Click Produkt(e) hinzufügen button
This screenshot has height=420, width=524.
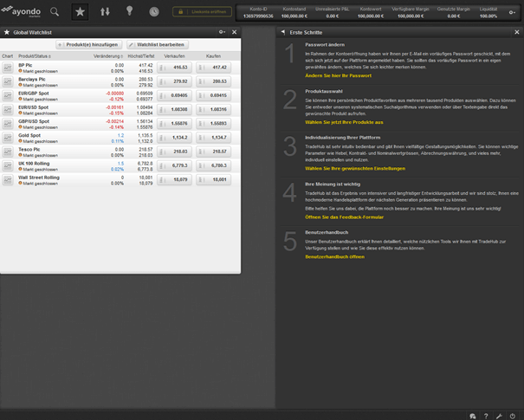pos(89,44)
